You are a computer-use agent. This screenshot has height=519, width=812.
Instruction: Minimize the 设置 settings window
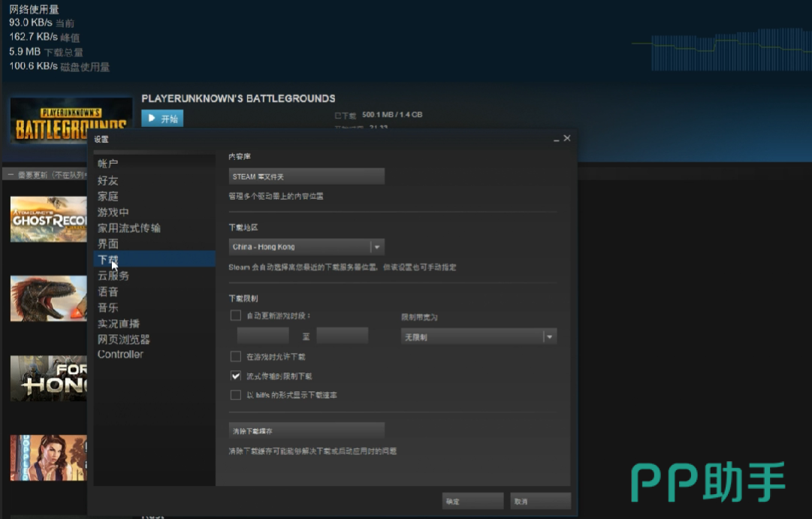[x=556, y=139]
